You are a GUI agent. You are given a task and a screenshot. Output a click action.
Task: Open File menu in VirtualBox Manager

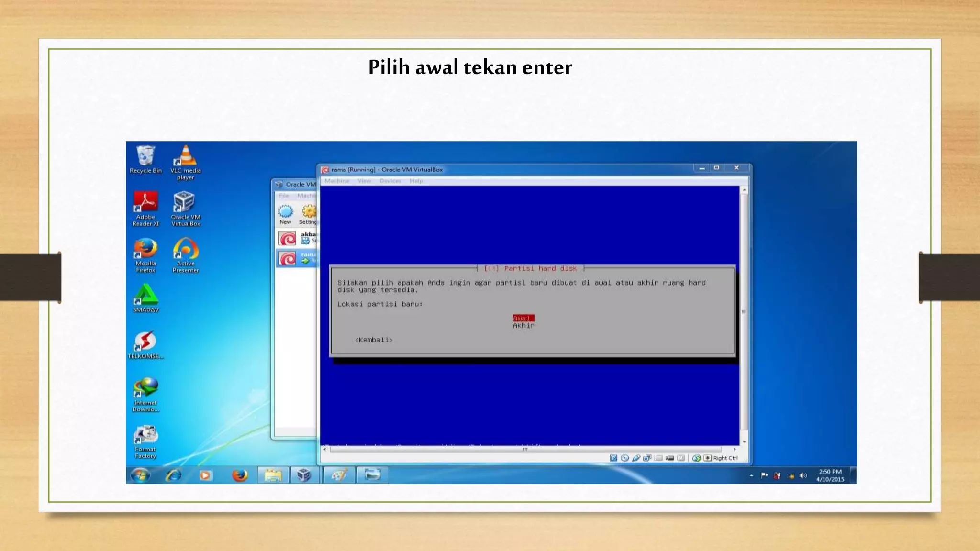pyautogui.click(x=284, y=196)
